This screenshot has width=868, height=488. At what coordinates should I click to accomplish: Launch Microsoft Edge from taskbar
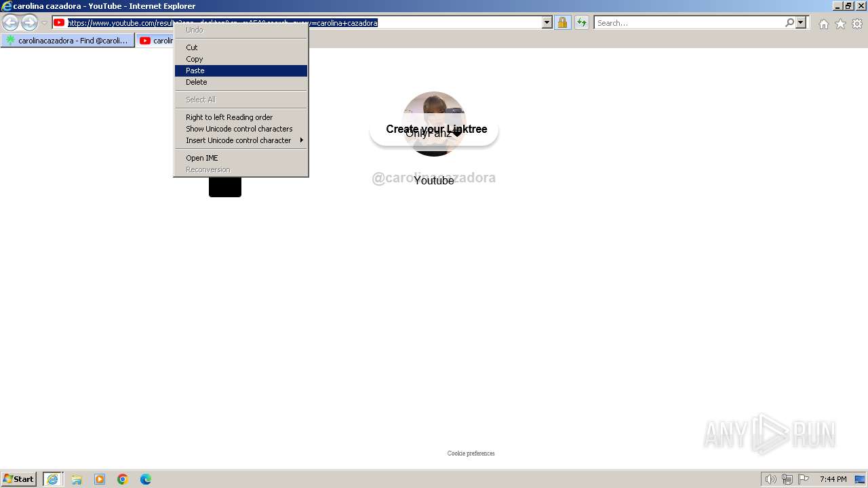146,479
